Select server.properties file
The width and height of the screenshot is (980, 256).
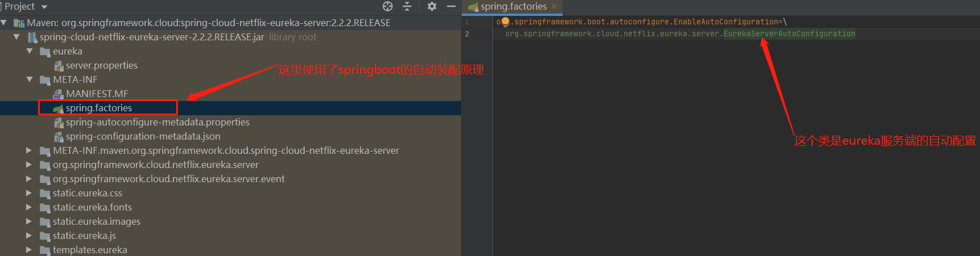pos(102,65)
